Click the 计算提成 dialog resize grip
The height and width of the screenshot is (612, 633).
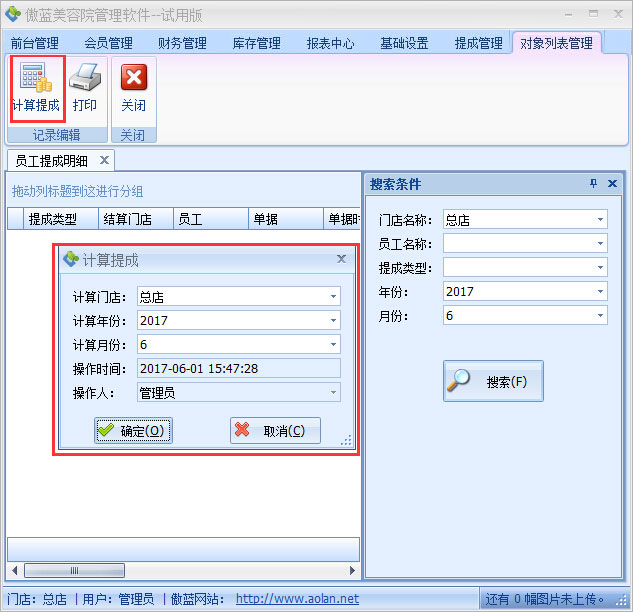pos(346,440)
